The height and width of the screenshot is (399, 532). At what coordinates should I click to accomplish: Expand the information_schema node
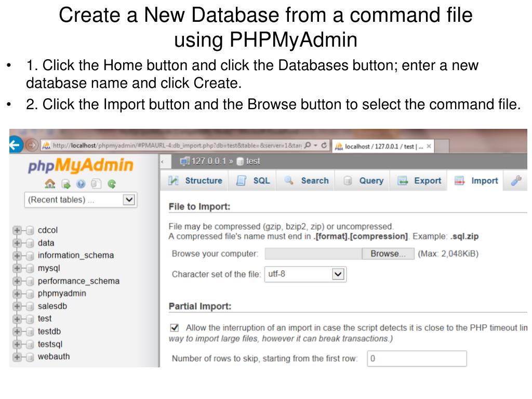(17, 256)
